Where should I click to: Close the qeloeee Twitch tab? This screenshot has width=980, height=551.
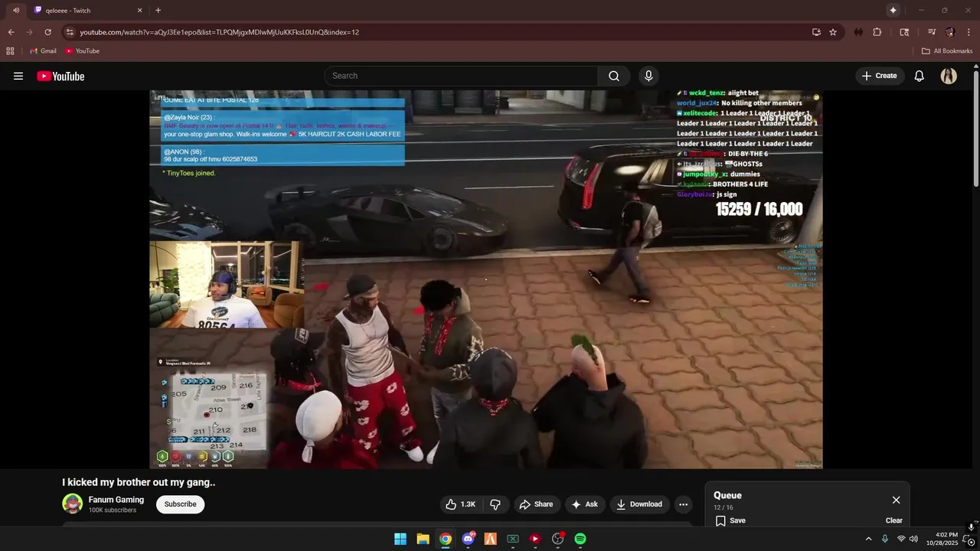(139, 10)
